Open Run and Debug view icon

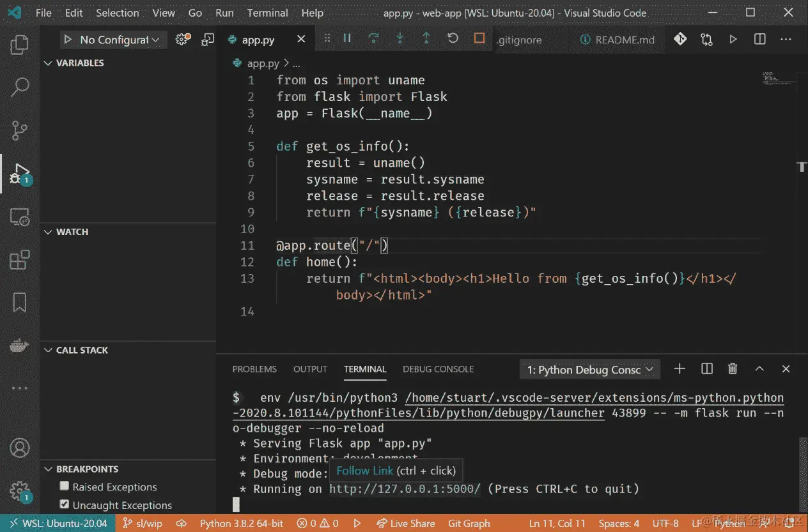20,174
